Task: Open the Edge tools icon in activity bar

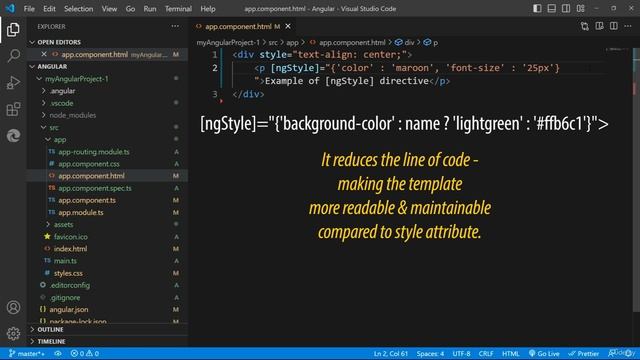Action: [x=13, y=136]
